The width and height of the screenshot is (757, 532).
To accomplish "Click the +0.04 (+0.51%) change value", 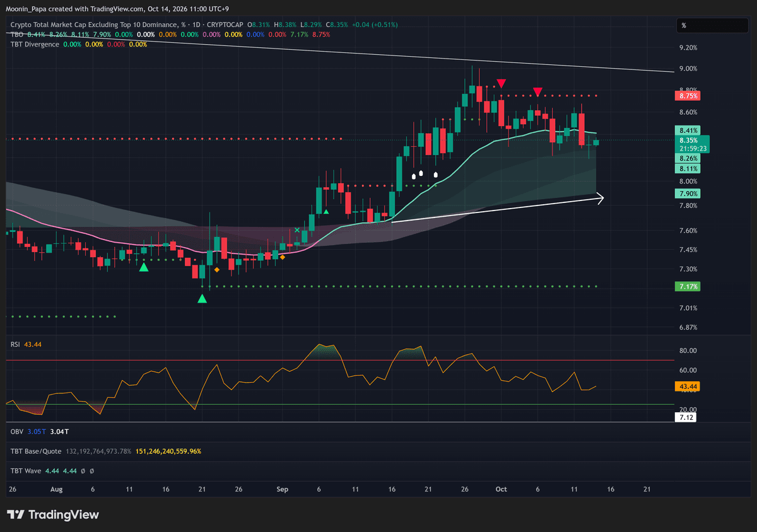I will click(x=375, y=25).
